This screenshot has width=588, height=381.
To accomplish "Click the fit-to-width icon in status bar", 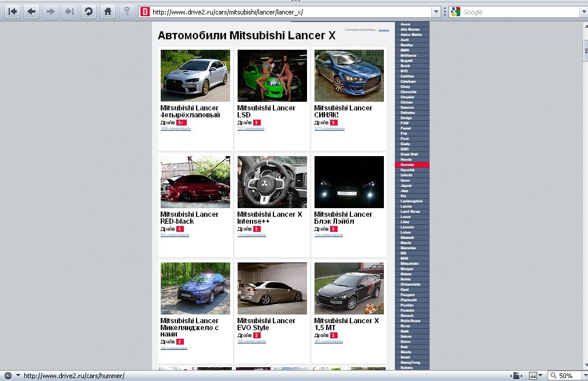I will [x=516, y=375].
